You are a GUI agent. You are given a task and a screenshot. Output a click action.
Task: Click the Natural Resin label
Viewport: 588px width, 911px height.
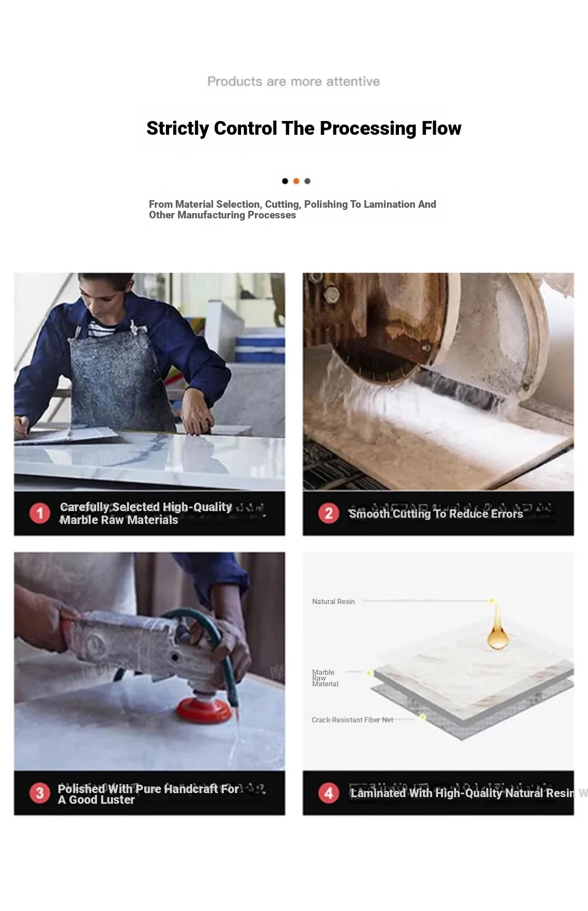click(x=334, y=601)
